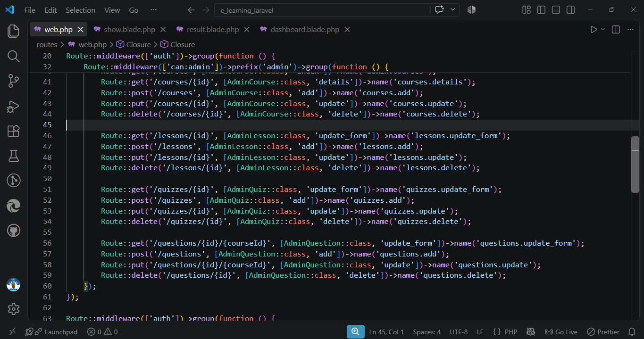Close the result.blade.php tab
The width and height of the screenshot is (644, 339).
click(x=247, y=29)
